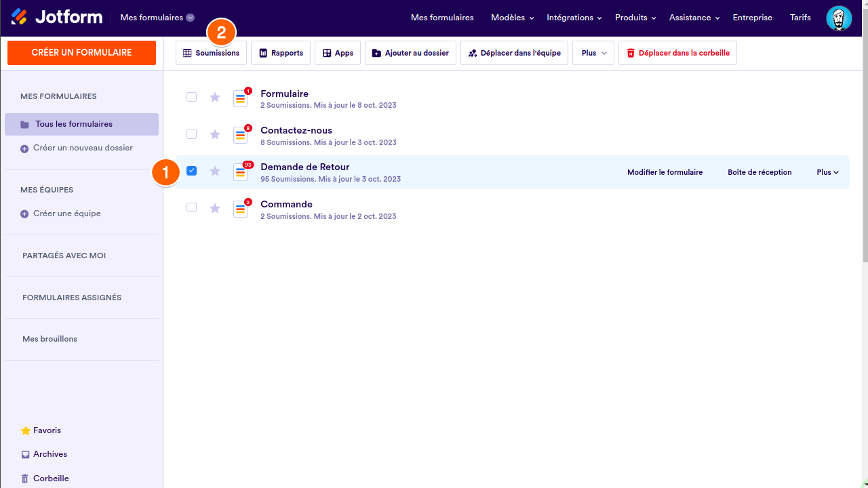868x488 pixels.
Task: Star the Demande de Retour form
Action: pyautogui.click(x=215, y=171)
